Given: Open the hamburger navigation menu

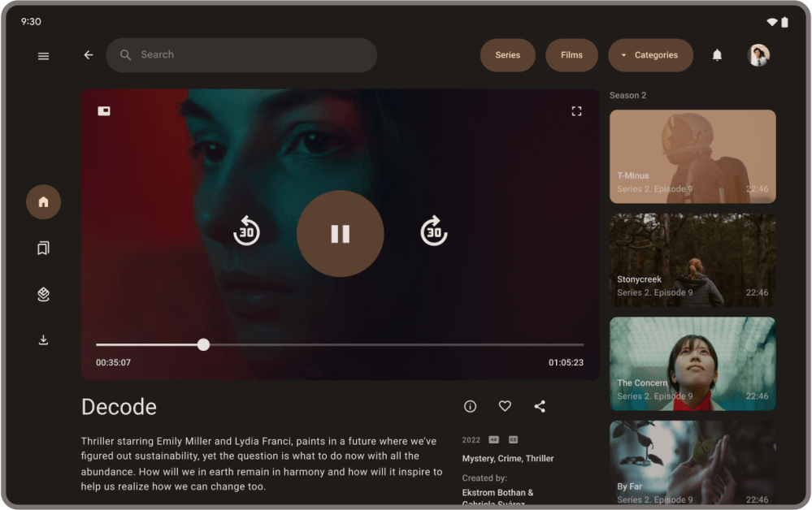Looking at the screenshot, I should tap(43, 56).
